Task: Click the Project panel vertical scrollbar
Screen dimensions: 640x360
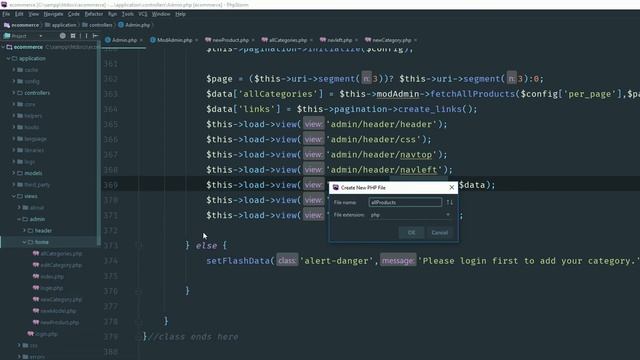Action: pyautogui.click(x=98, y=143)
